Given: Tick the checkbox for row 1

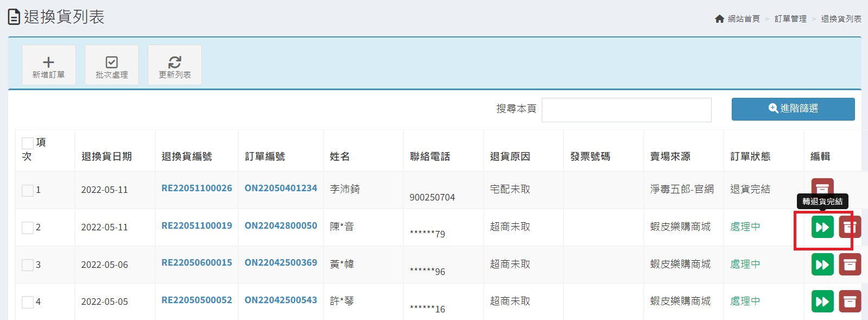Looking at the screenshot, I should pos(28,190).
